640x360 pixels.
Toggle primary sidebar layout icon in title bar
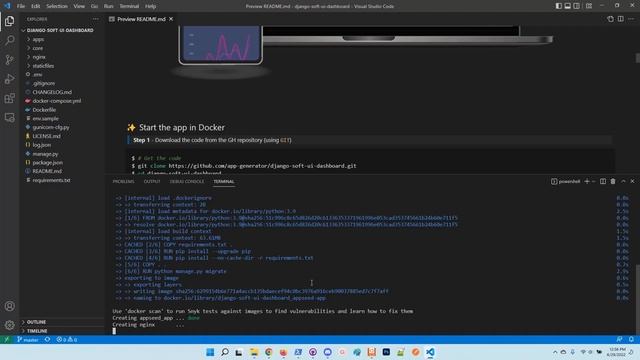[558, 6]
